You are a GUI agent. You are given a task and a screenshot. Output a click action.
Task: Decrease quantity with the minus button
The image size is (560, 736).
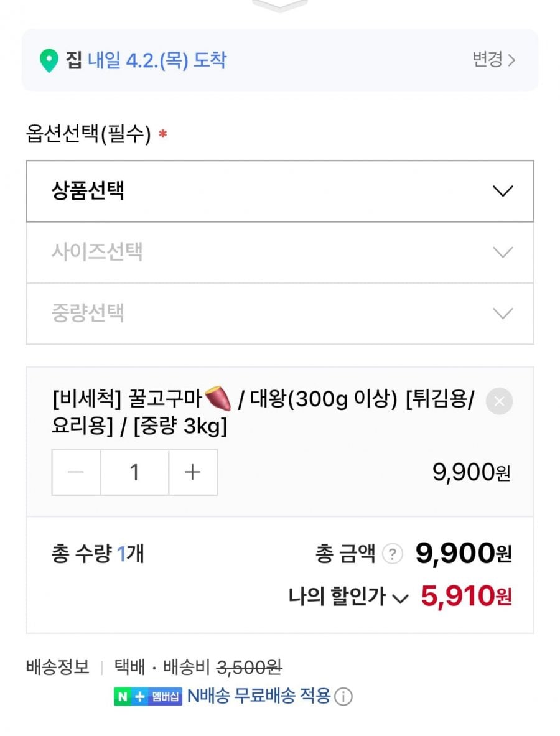click(76, 472)
